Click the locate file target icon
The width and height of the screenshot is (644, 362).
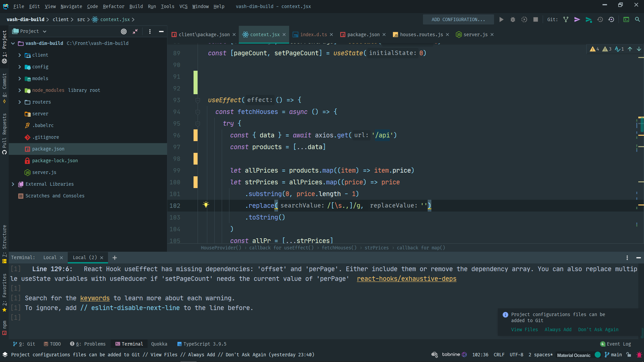[124, 31]
